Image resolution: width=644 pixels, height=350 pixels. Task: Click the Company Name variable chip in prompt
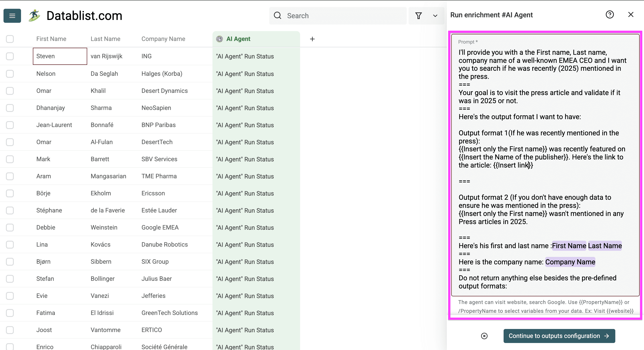[x=570, y=262]
